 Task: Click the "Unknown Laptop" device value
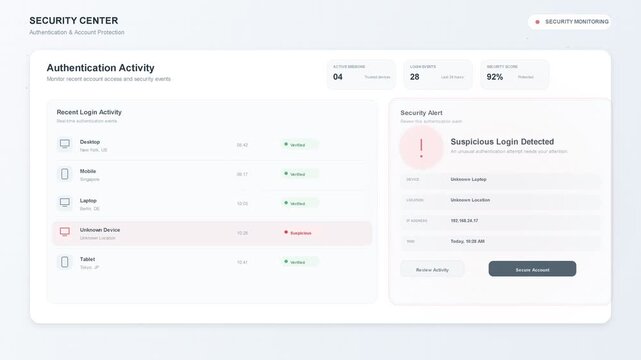(468, 179)
